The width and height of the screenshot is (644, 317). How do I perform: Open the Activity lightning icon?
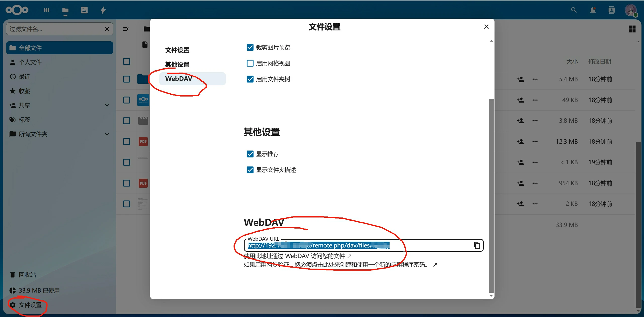pyautogui.click(x=103, y=10)
